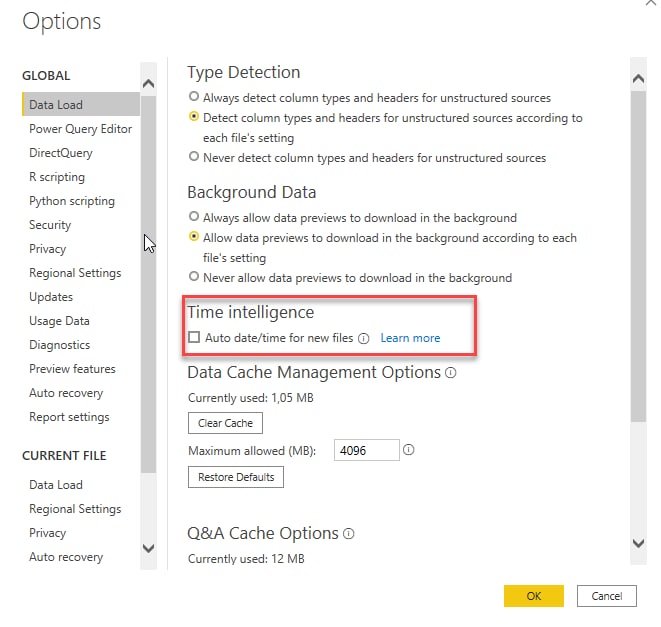Image resolution: width=661 pixels, height=627 pixels.
Task: Select Never detect column types radio option
Action: (x=194, y=156)
